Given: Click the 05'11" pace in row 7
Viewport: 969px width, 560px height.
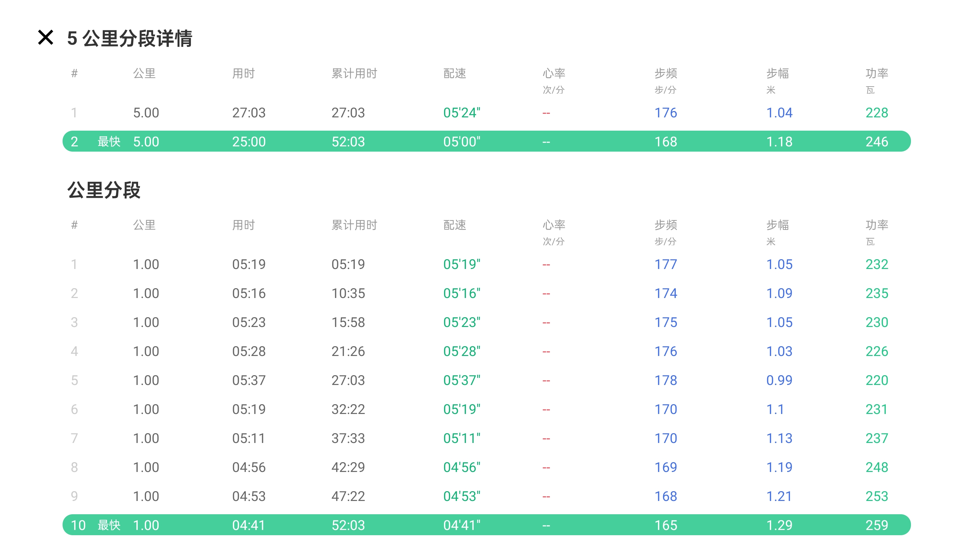Looking at the screenshot, I should click(461, 438).
